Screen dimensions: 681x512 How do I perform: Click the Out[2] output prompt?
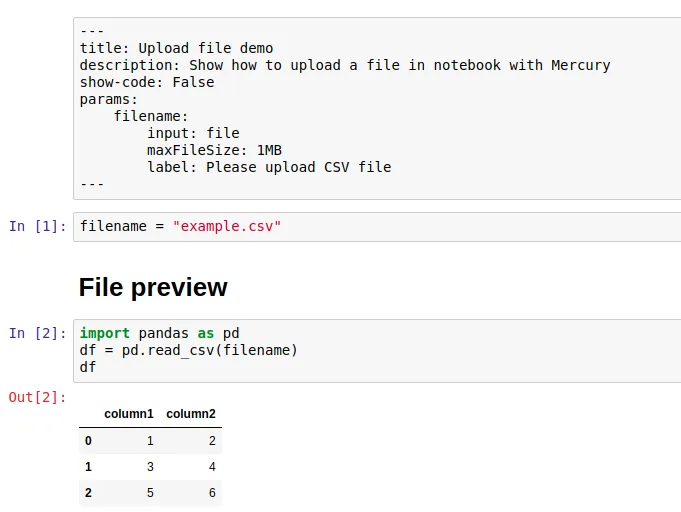(x=37, y=397)
